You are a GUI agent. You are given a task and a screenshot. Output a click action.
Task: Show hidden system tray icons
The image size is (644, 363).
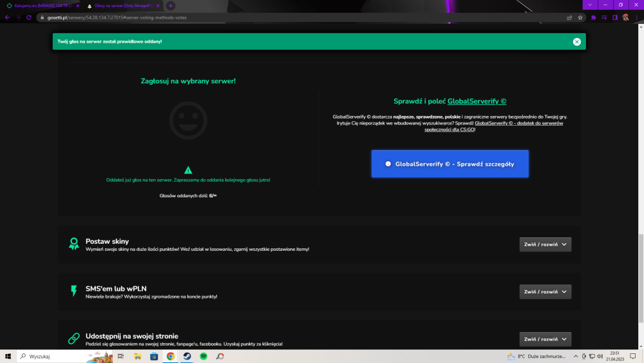point(575,357)
